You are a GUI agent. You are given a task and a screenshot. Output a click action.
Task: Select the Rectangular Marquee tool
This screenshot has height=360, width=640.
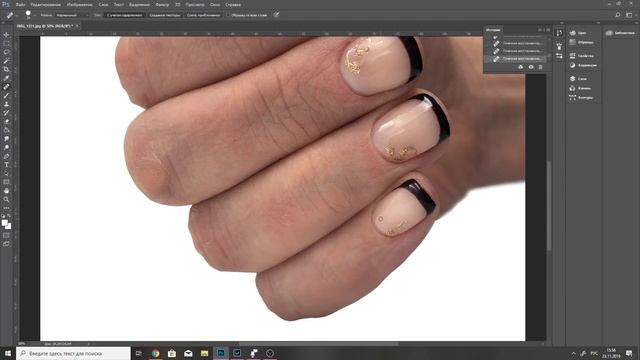(x=6, y=43)
